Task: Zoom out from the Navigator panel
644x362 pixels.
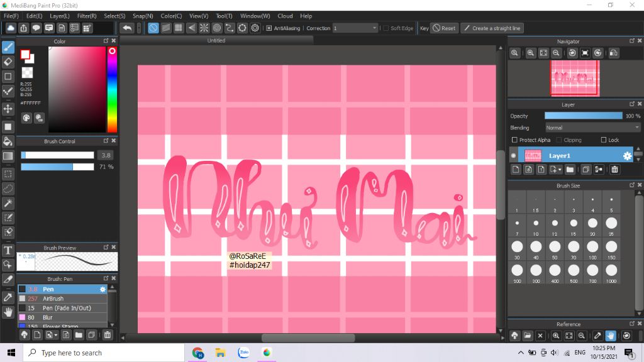Action: (x=556, y=53)
